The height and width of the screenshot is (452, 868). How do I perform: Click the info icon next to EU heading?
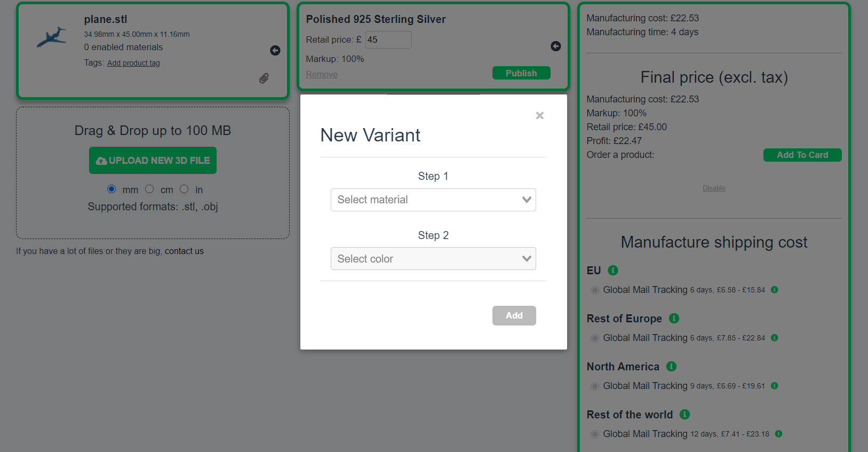[613, 271]
